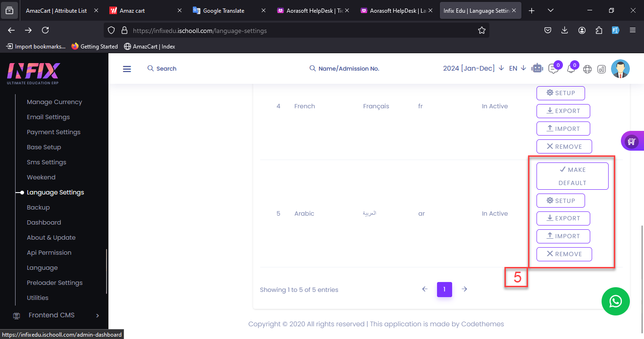This screenshot has height=339, width=644.
Task: Open a new browser tab
Action: 532,10
